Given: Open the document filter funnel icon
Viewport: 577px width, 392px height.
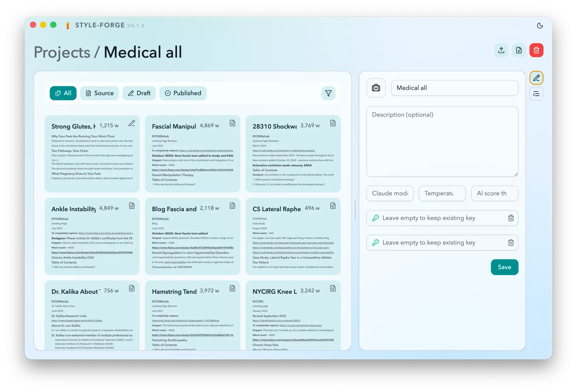Looking at the screenshot, I should click(329, 93).
